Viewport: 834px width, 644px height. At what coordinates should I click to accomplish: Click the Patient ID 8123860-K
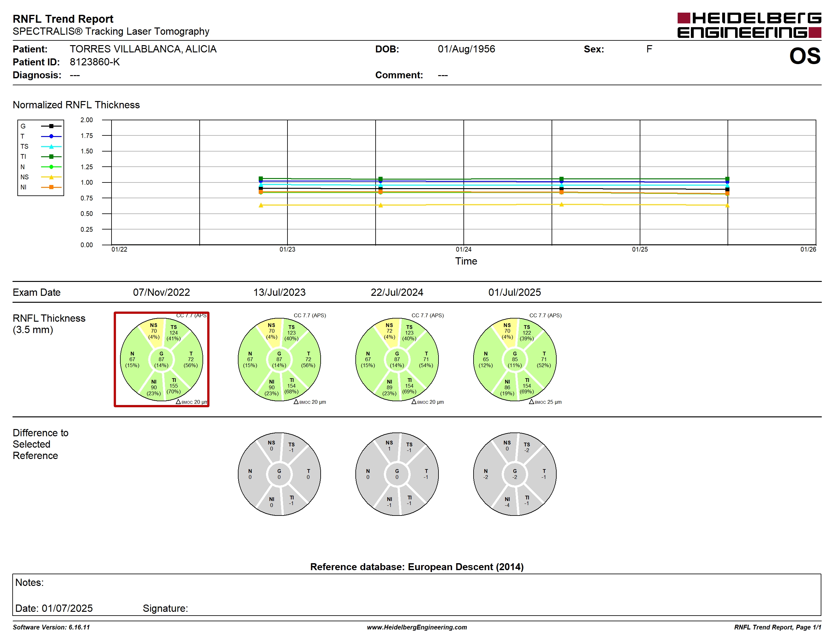coord(95,62)
